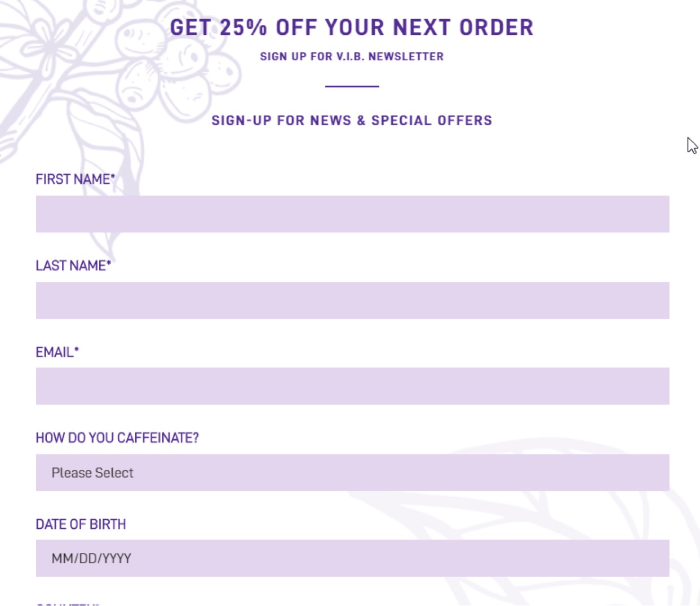Viewport: 700px width, 606px height.
Task: Click the required asterisk beside First Name
Action: [x=113, y=177]
